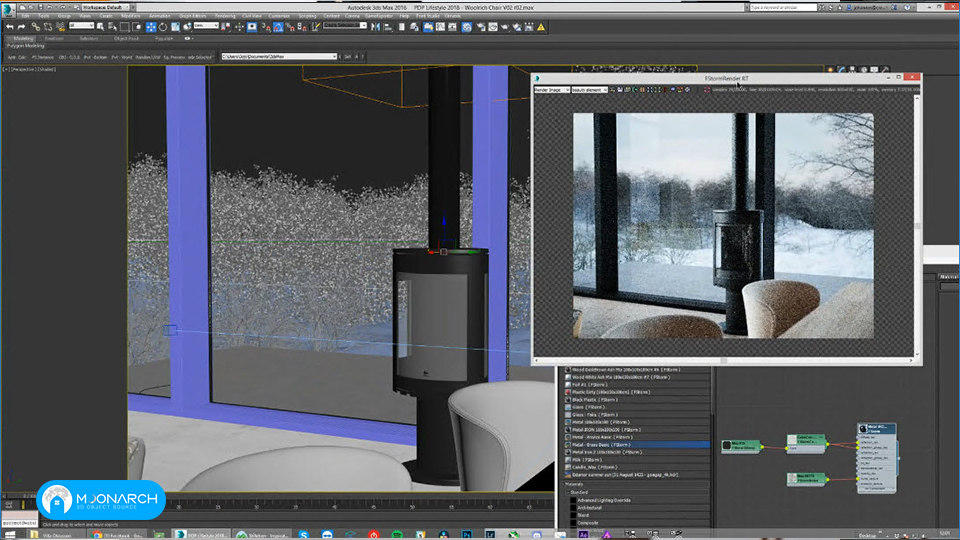The image size is (960, 540).
Task: Open Photoshop from the taskbar
Action: click(x=467, y=534)
